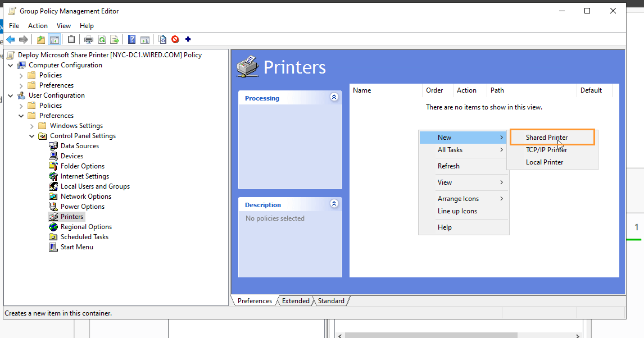Collapse the User Configuration node

(x=10, y=95)
